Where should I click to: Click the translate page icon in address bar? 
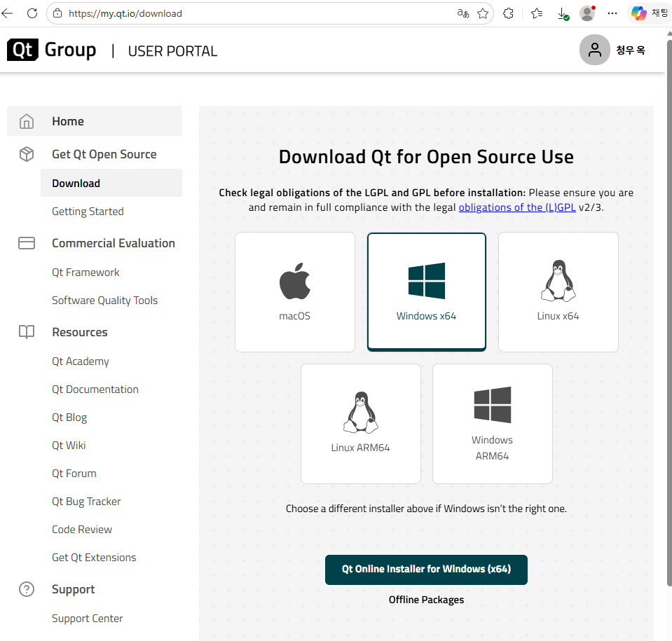pos(463,14)
